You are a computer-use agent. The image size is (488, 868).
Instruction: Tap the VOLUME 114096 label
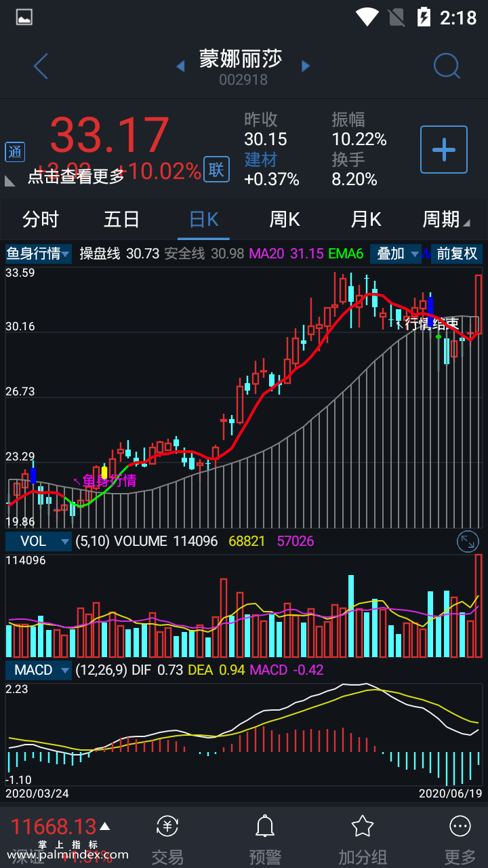point(166,541)
